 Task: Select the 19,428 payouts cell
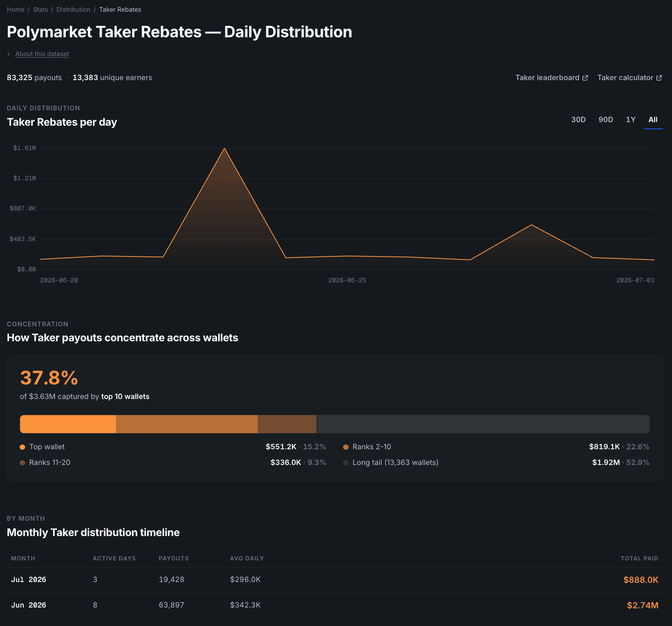(x=171, y=579)
